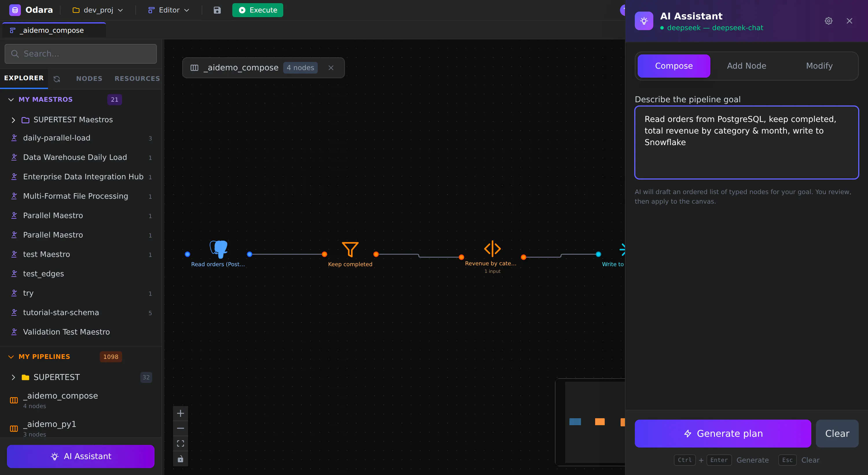The image size is (868, 475).
Task: Click the canvas minimap
Action: 590,422
